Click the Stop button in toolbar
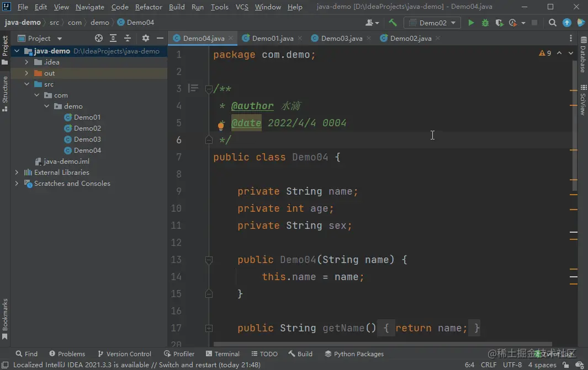Viewport: 588px width, 370px height. click(x=534, y=23)
